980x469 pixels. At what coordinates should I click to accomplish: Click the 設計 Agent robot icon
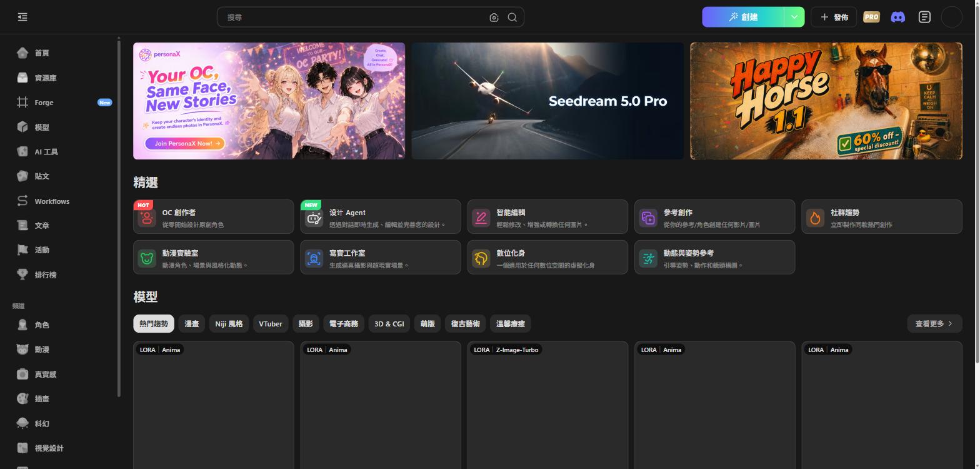point(314,218)
